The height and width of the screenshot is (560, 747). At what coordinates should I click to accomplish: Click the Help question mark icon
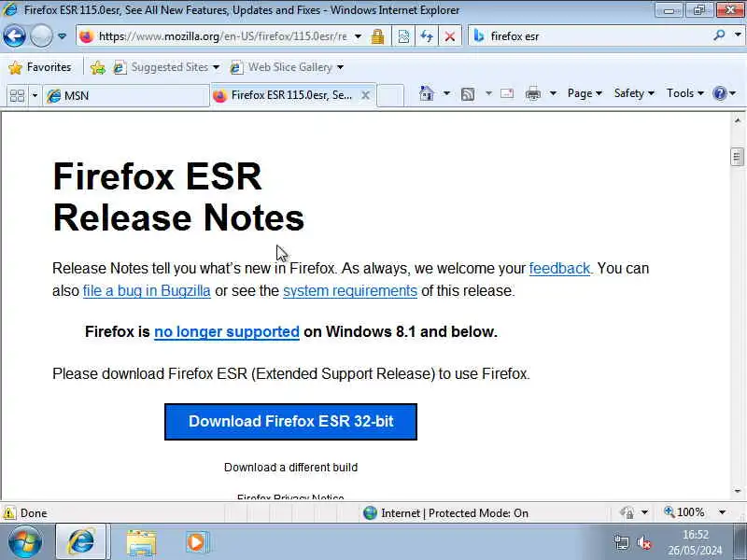point(720,93)
